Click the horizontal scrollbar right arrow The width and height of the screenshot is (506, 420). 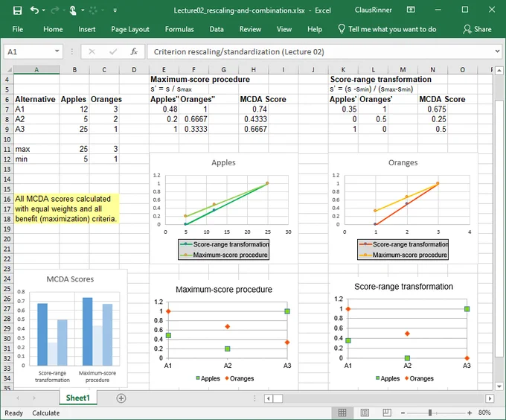[490, 398]
